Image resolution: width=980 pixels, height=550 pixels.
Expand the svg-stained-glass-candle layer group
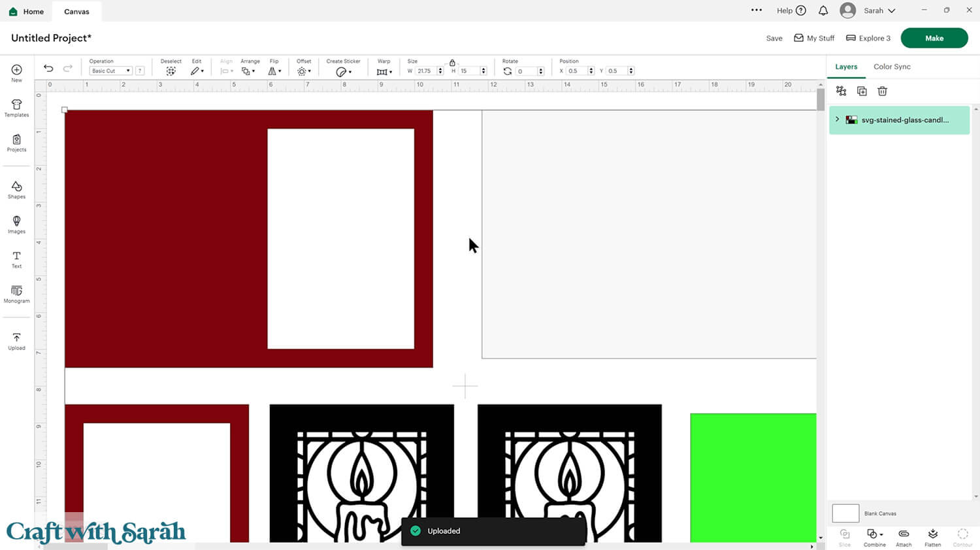[838, 120]
